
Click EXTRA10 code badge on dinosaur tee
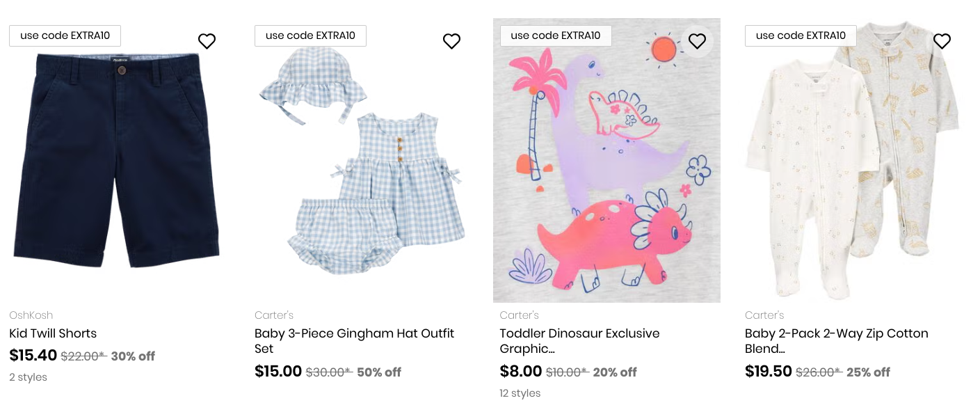click(556, 35)
